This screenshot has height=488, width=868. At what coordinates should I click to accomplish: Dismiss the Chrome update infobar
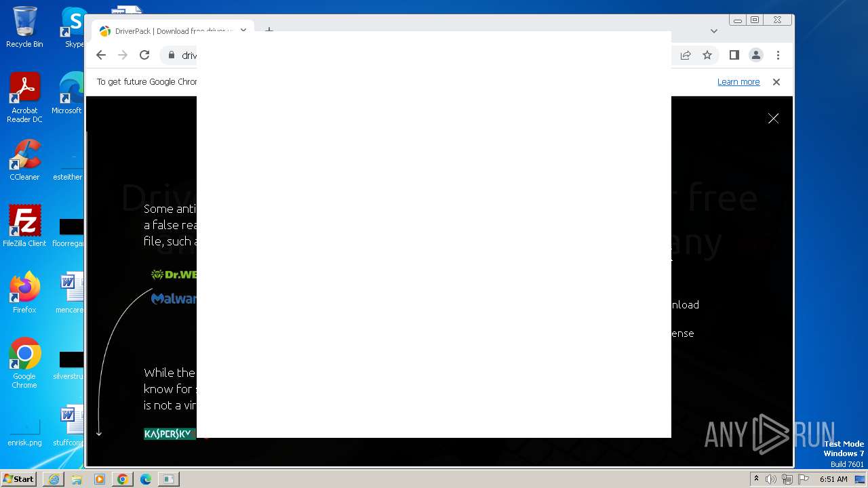(776, 82)
